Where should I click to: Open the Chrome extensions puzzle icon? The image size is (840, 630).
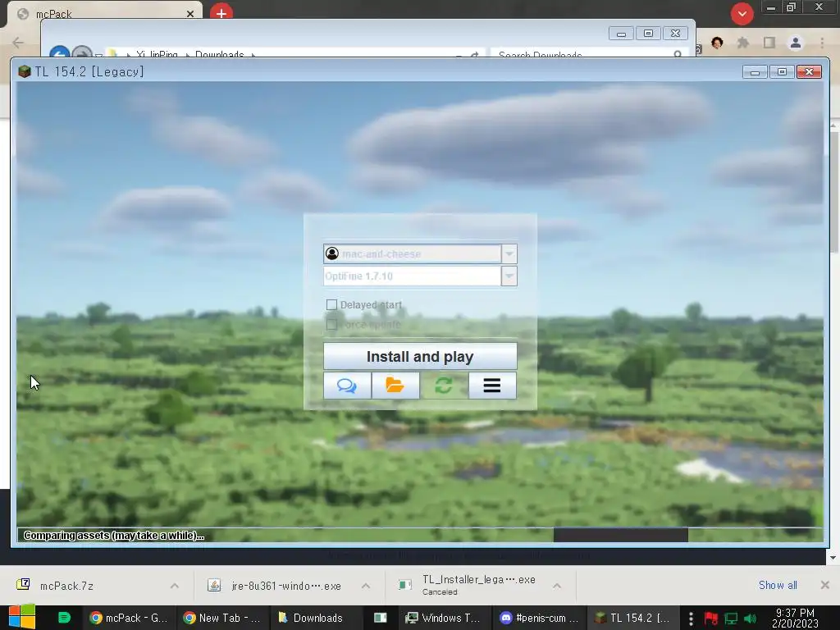[743, 43]
